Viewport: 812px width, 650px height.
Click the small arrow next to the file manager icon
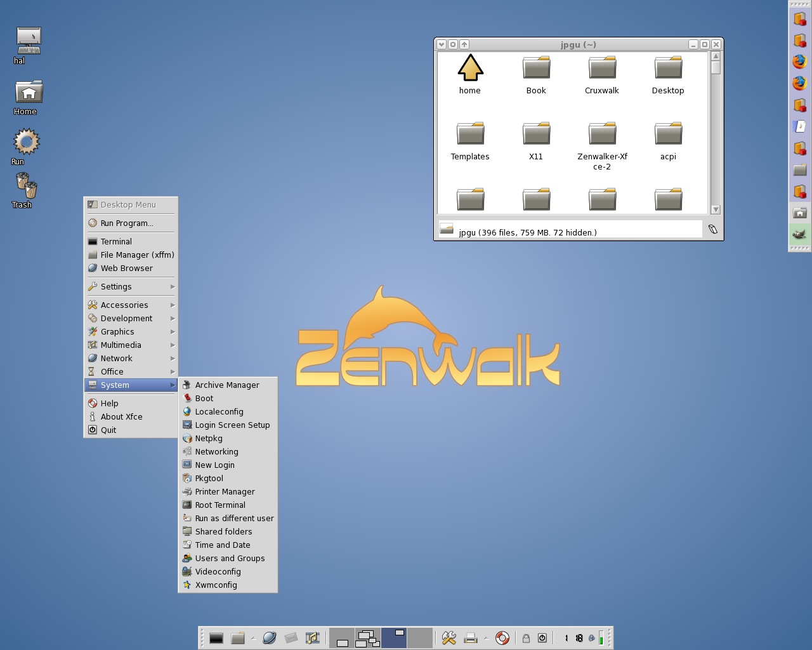point(252,640)
